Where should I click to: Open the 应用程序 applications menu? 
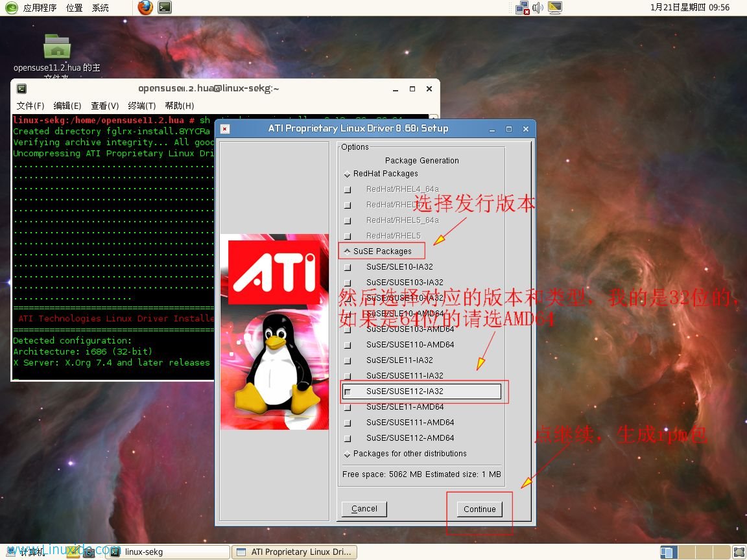click(40, 8)
